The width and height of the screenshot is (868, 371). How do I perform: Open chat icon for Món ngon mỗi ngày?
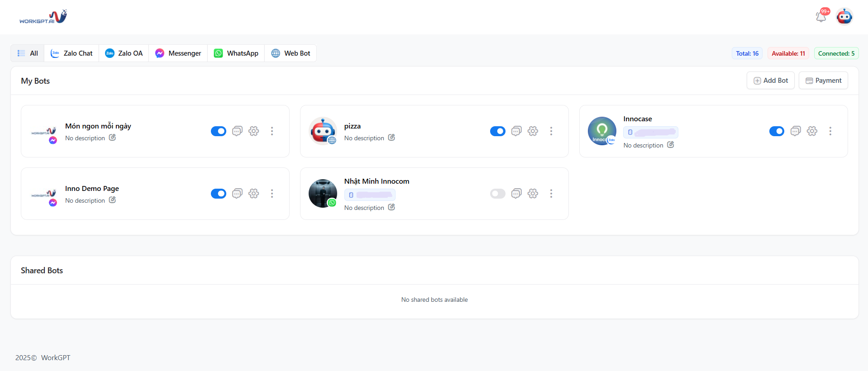[237, 131]
